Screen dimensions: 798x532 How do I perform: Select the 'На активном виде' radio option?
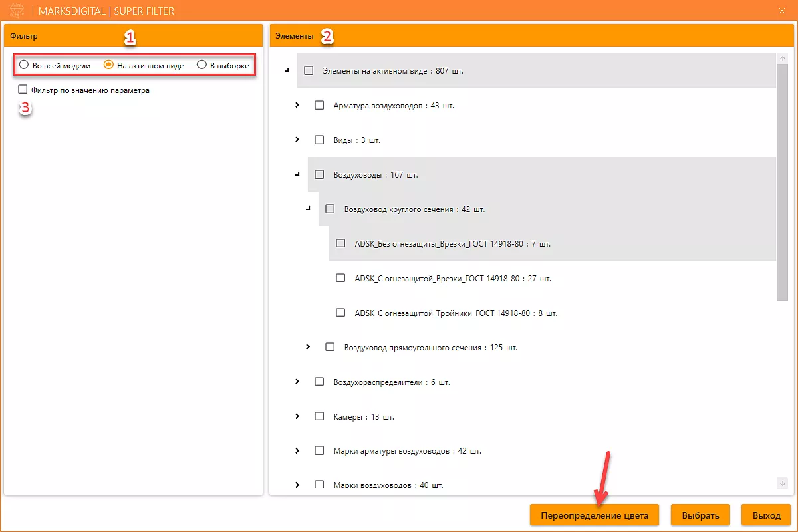pos(109,65)
